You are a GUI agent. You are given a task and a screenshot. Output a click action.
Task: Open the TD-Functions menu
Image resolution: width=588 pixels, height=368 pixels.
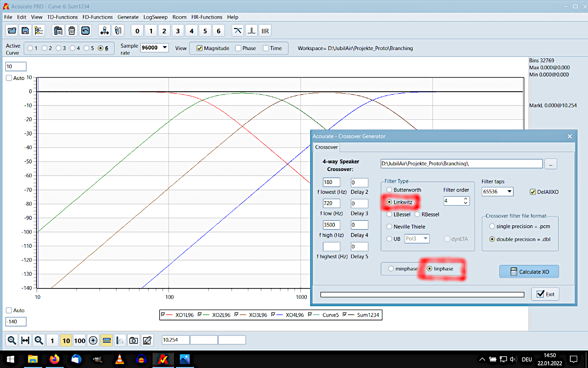(62, 17)
